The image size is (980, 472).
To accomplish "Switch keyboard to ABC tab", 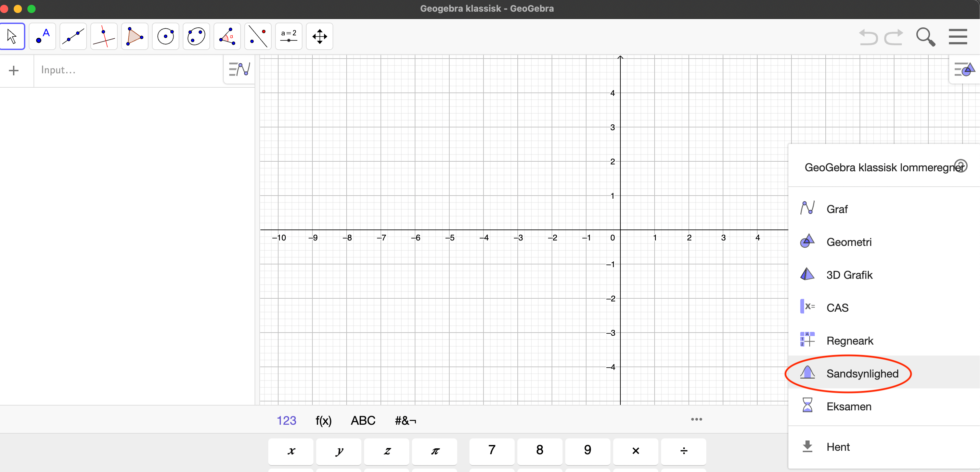I will [363, 420].
